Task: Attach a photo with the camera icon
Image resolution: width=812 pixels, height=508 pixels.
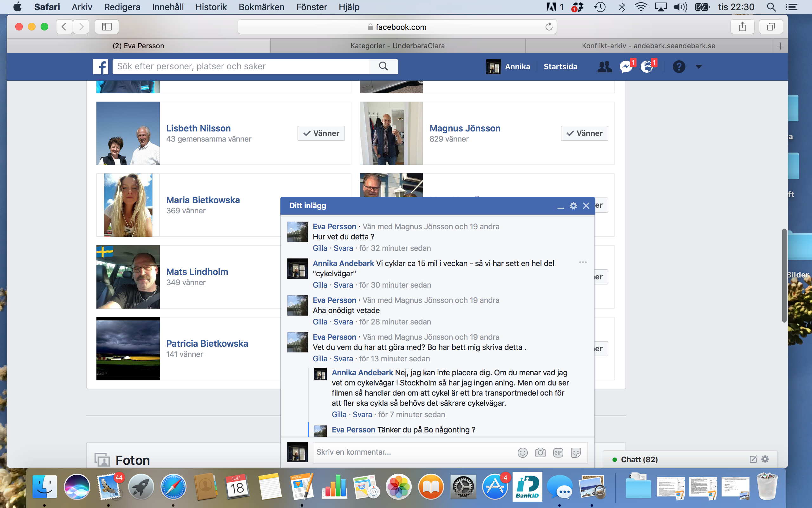Action: (540, 452)
